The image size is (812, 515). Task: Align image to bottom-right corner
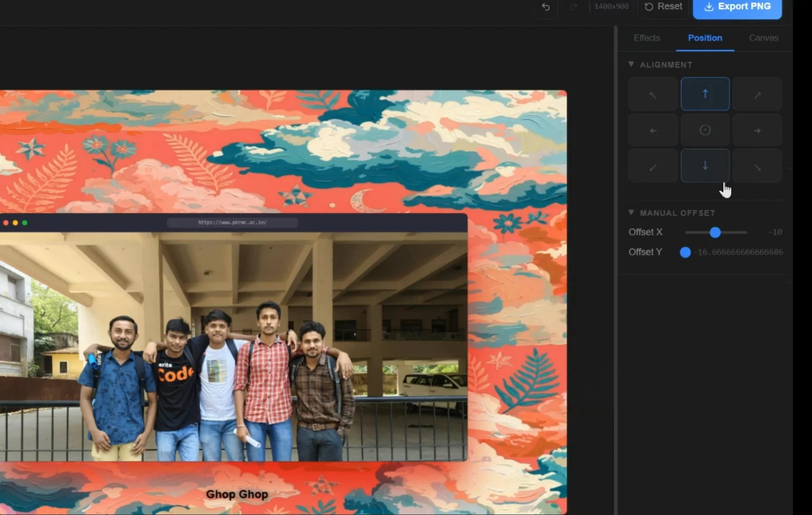[x=757, y=166]
